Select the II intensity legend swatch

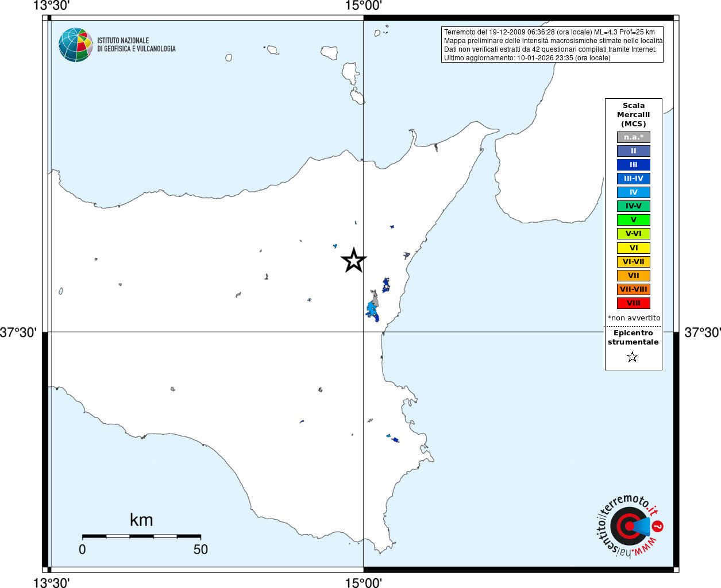click(x=634, y=151)
